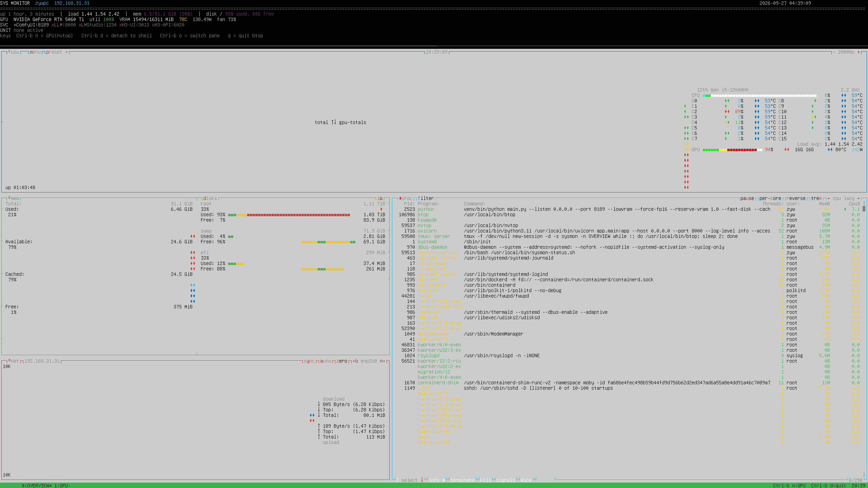Click the root disk Used 93% bar
Screen dimensions: 868x488
(289, 215)
